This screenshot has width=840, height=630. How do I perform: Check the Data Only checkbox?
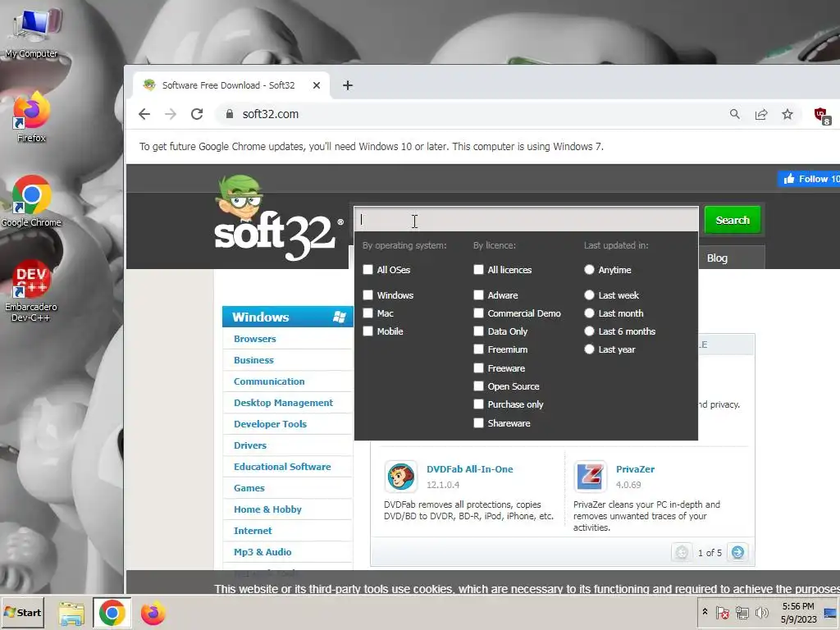coord(478,331)
